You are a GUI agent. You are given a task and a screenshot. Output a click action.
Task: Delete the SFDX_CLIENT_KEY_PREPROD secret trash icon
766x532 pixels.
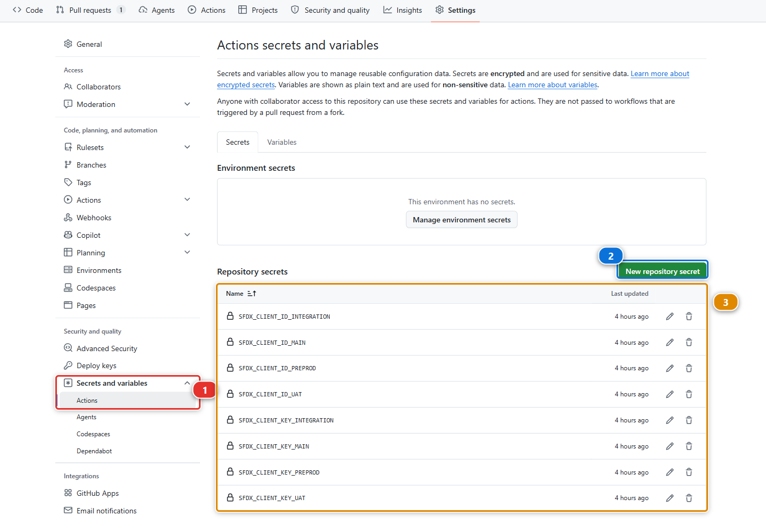[x=689, y=472]
